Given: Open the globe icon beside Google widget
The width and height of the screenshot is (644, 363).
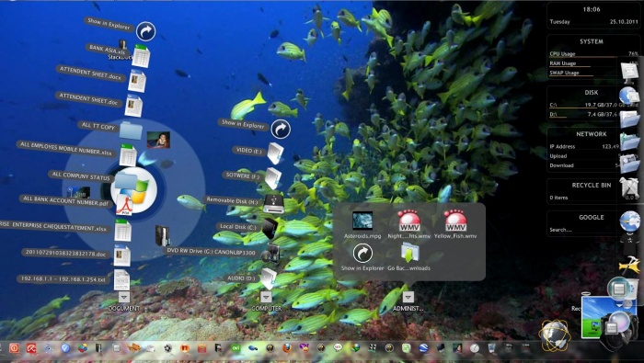Looking at the screenshot, I should click(x=629, y=221).
